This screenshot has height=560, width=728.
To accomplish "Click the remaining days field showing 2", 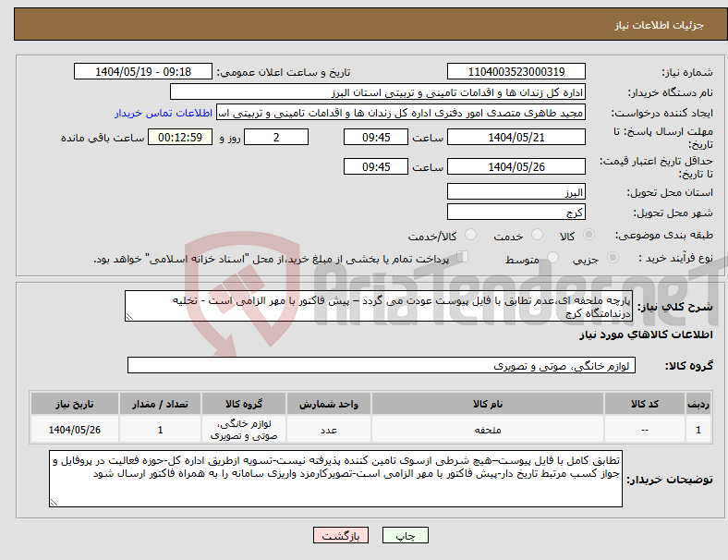I will (x=276, y=138).
